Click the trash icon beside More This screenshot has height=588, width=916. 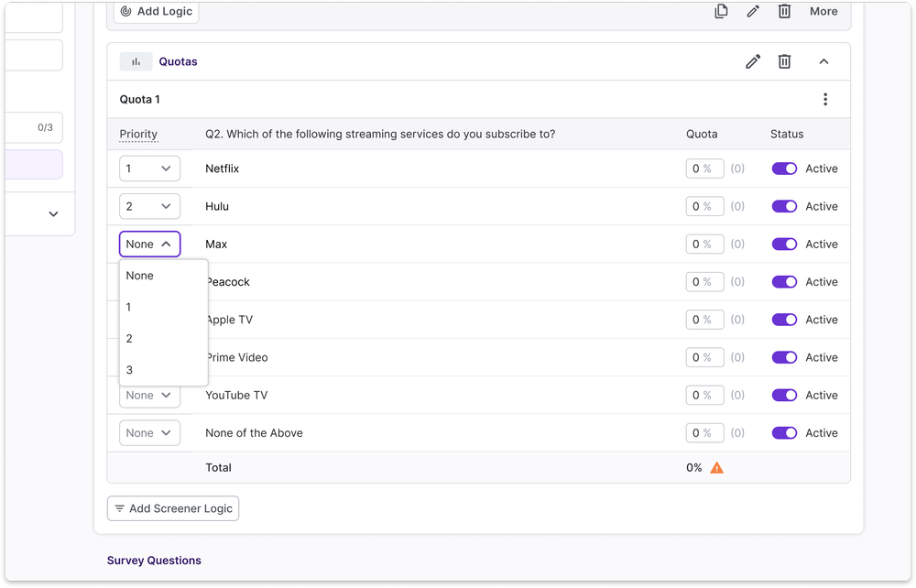click(x=785, y=11)
